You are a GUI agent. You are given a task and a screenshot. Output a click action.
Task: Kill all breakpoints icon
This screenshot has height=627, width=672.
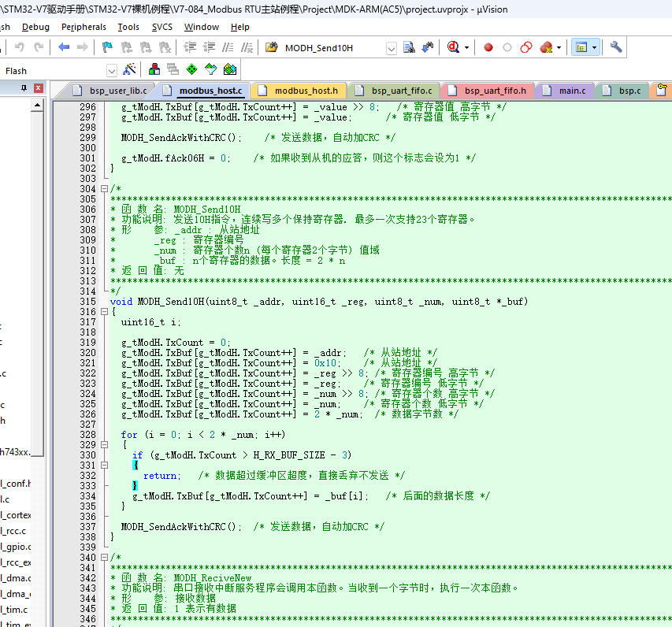pyautogui.click(x=546, y=47)
